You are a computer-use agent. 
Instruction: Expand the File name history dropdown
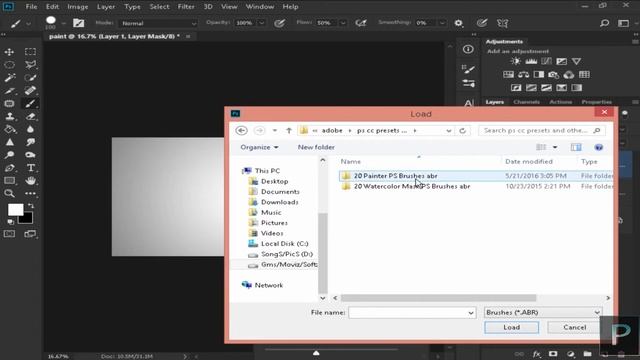pos(471,313)
